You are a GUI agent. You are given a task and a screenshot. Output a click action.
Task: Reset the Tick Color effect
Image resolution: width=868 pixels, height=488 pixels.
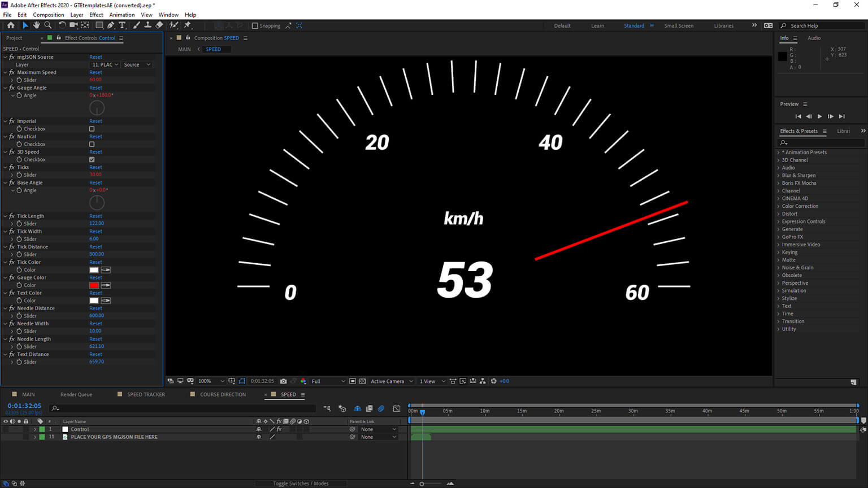pos(96,262)
